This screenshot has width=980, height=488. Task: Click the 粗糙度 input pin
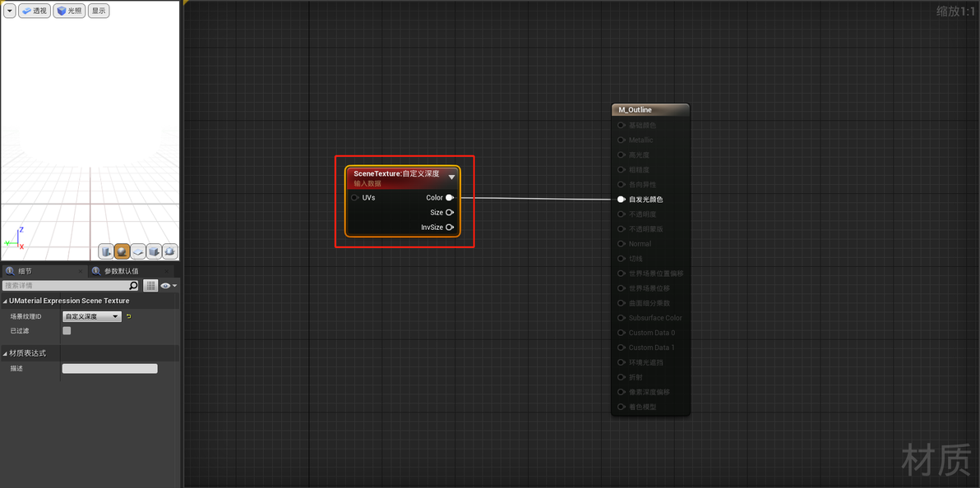click(622, 170)
